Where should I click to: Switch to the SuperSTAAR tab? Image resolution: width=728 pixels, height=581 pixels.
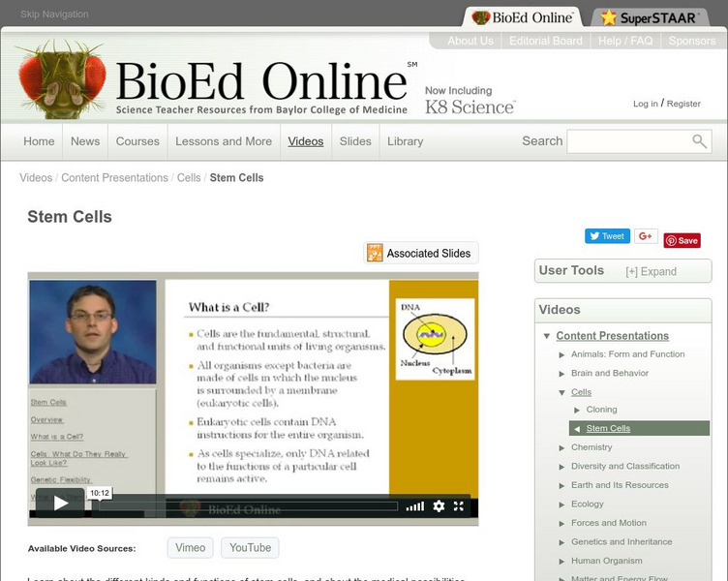click(651, 18)
